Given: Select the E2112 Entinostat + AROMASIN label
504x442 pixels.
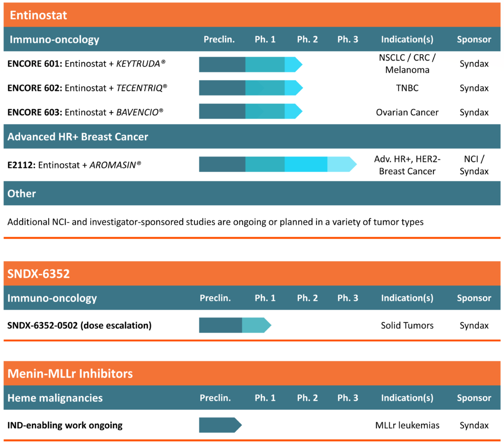Looking at the screenshot, I should [74, 165].
